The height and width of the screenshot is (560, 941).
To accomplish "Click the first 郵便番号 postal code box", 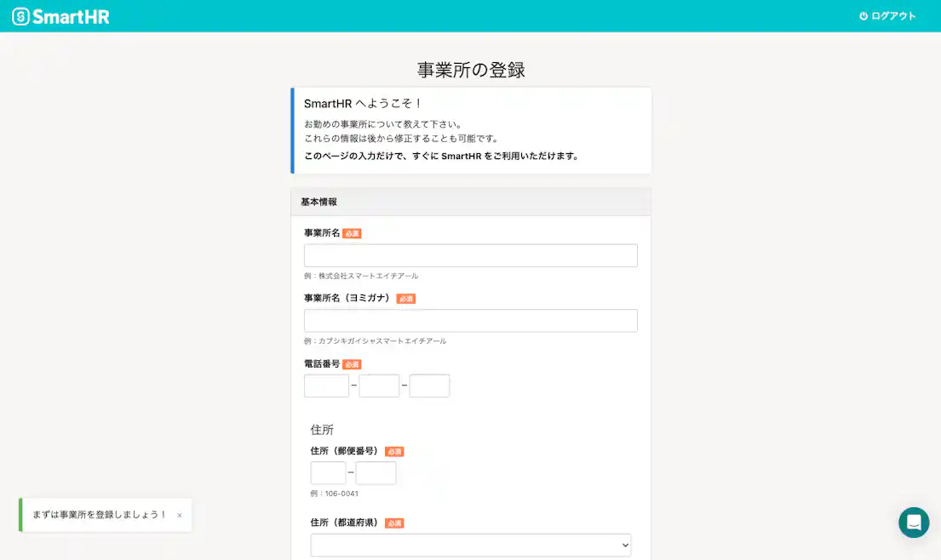I will tap(328, 472).
